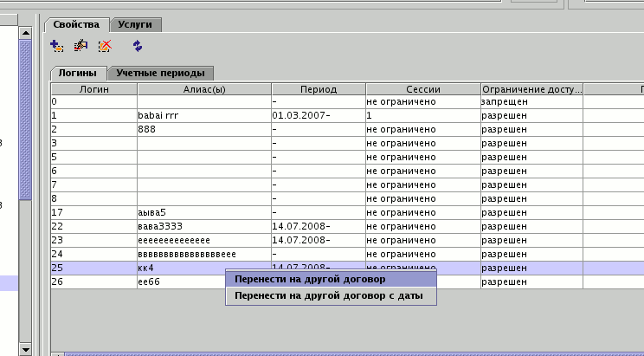Switch to the Свойства tab
Screen dimensions: 644x356
coord(78,25)
